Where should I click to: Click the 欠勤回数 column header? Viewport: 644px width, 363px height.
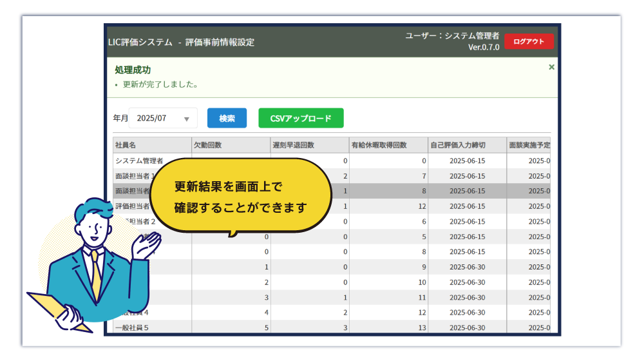pos(231,145)
